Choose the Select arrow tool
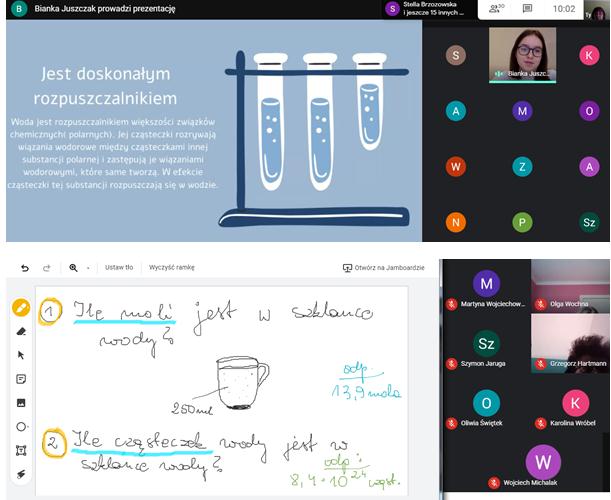The width and height of the screenshot is (611, 500). point(21,355)
